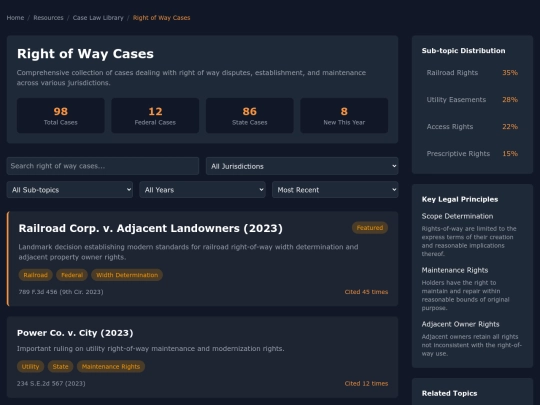The width and height of the screenshot is (540, 405).
Task: Select Prescriptive Rights distribution row
Action: click(472, 154)
